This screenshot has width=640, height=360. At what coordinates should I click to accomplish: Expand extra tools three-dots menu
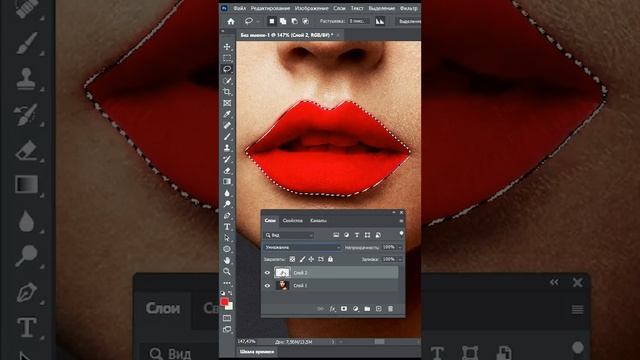point(227,282)
